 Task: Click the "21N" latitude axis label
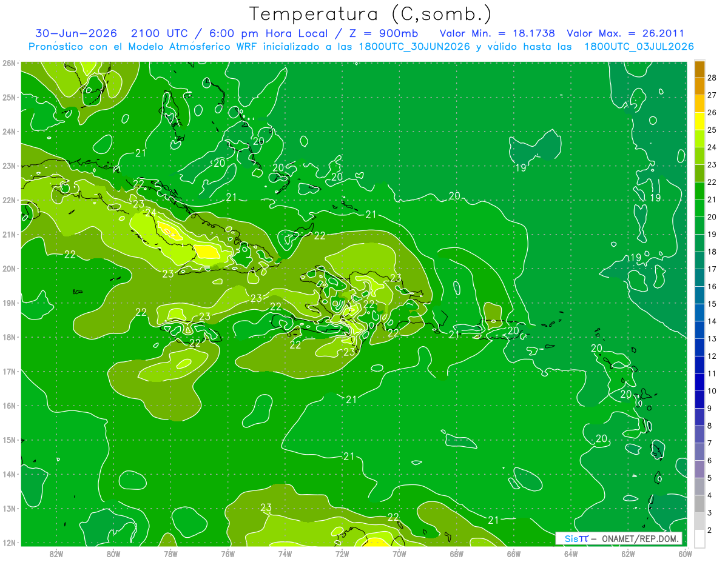pyautogui.click(x=8, y=235)
